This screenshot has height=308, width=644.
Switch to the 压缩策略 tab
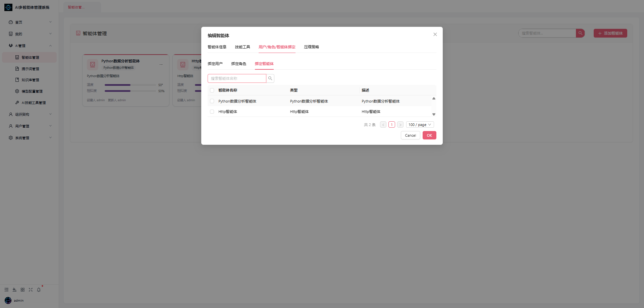pyautogui.click(x=312, y=47)
